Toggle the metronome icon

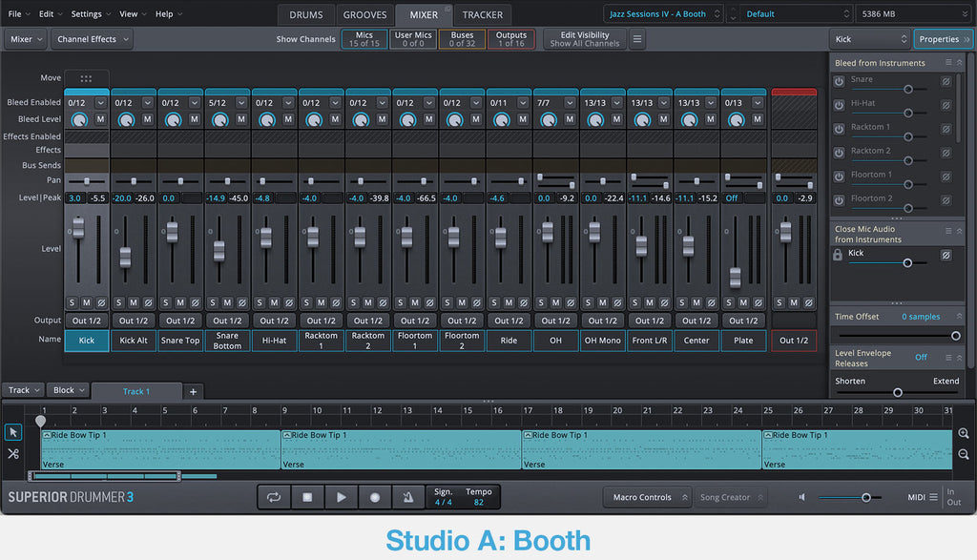pos(408,497)
